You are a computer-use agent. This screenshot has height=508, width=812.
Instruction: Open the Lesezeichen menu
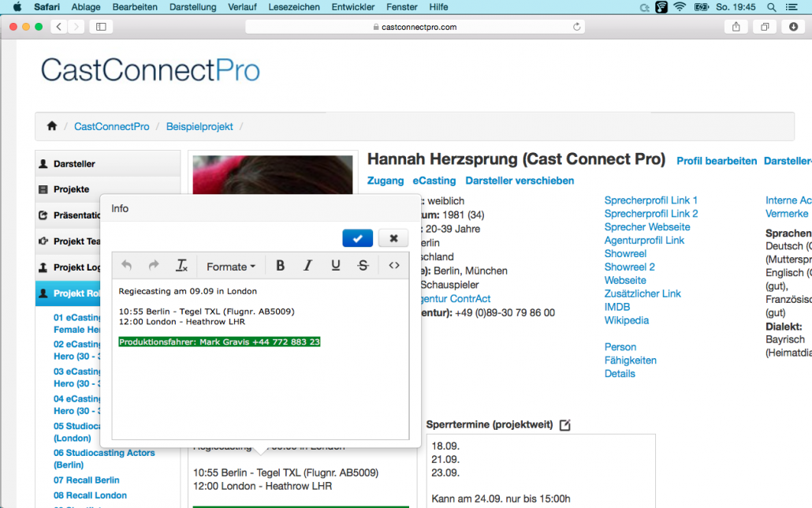coord(293,7)
